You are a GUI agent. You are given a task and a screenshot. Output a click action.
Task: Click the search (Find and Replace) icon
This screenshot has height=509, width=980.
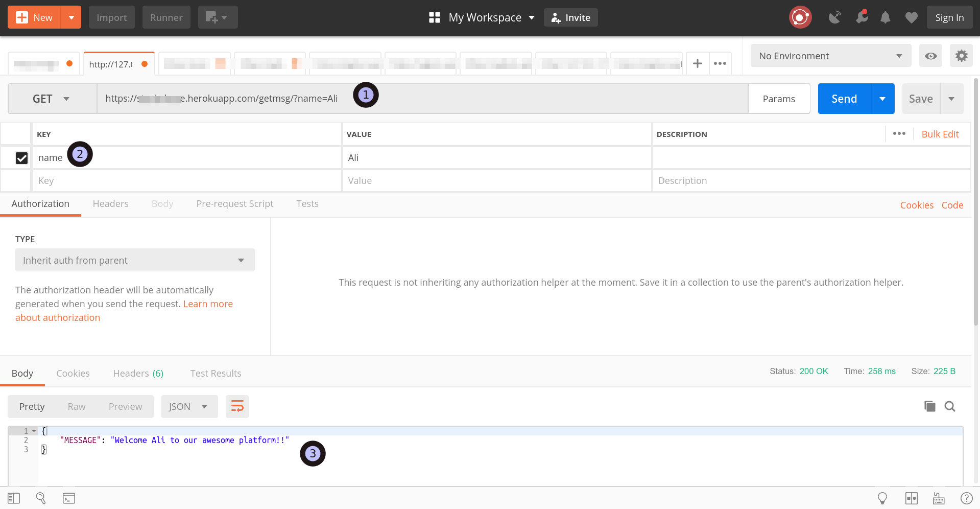pyautogui.click(x=950, y=406)
